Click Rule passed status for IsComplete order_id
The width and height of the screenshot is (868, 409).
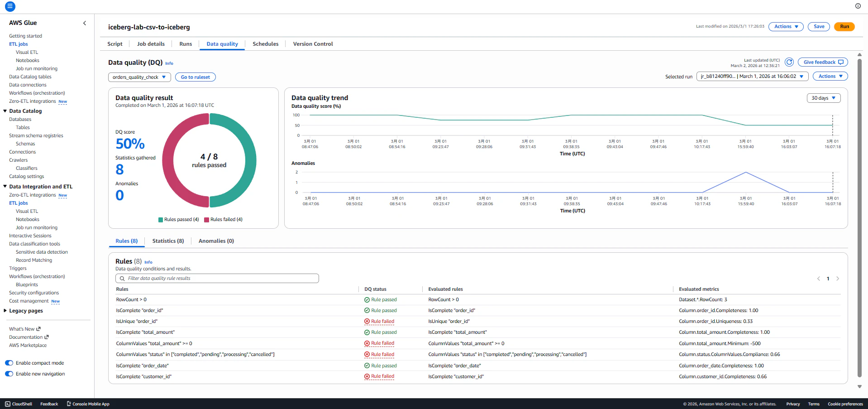pos(381,311)
